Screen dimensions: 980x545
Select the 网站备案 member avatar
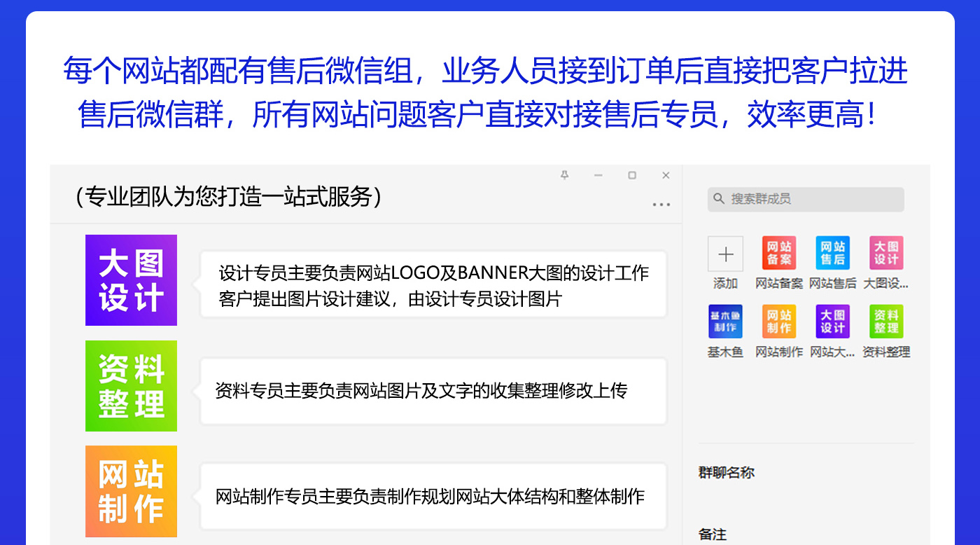tap(778, 253)
